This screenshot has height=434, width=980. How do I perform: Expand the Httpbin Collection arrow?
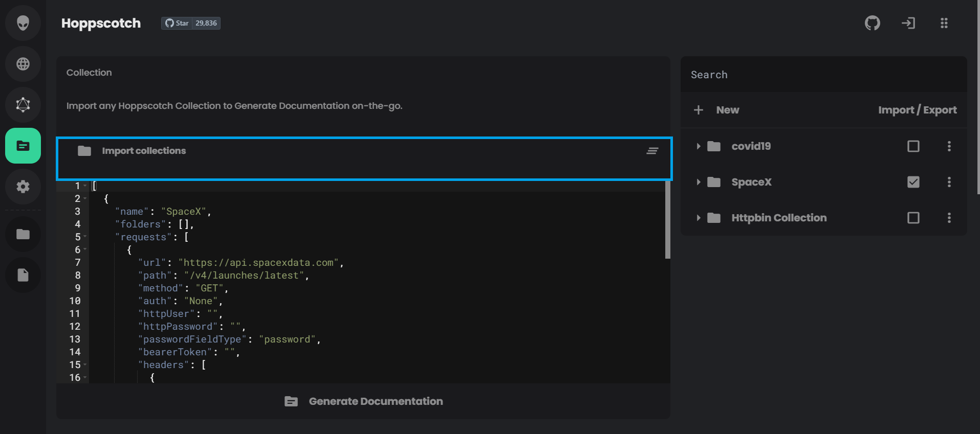click(698, 218)
